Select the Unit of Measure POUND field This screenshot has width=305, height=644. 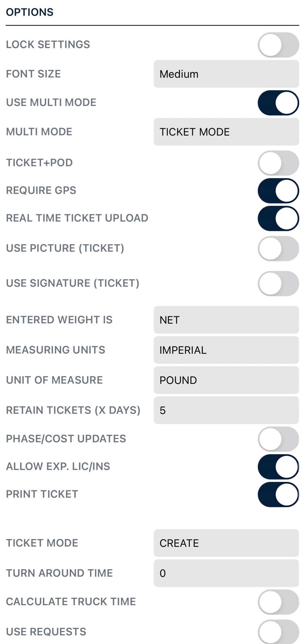click(226, 380)
